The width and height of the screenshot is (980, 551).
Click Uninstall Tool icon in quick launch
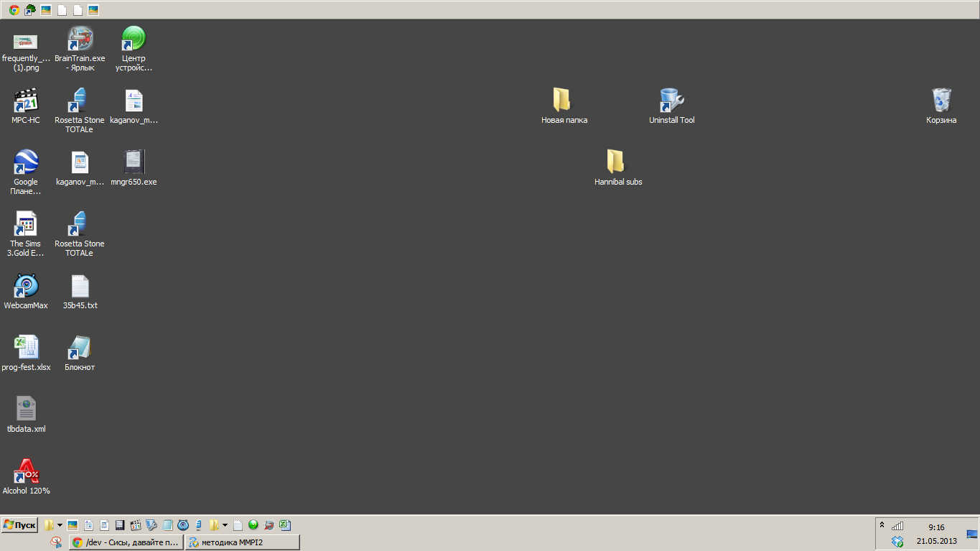pyautogui.click(x=151, y=525)
